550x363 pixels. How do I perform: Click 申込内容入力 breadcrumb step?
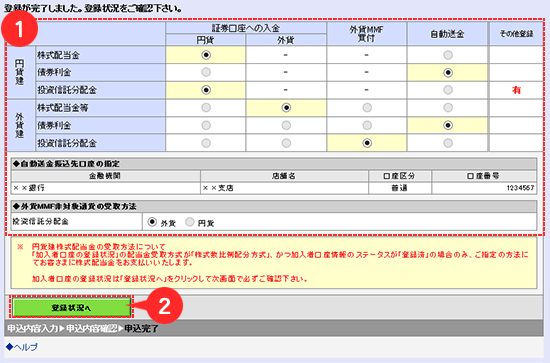tap(33, 329)
